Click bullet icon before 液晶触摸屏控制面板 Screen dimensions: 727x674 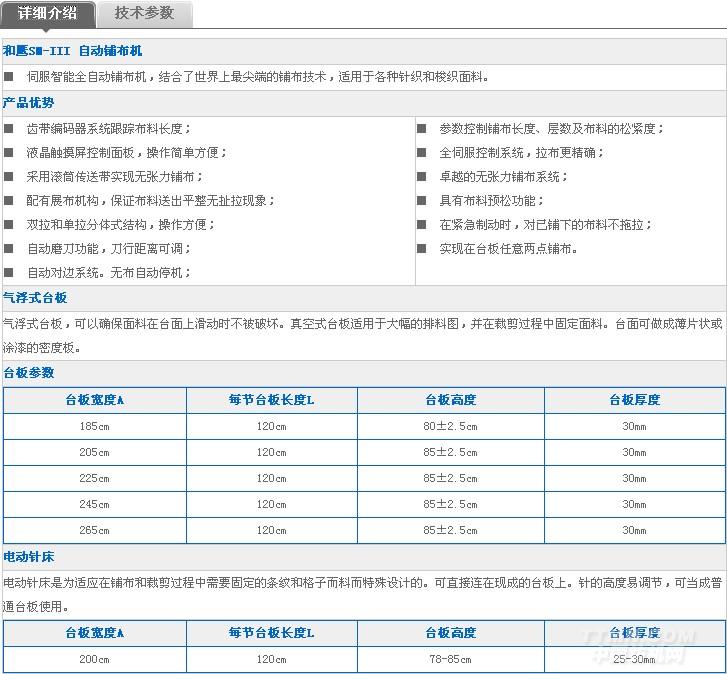pos(9,153)
